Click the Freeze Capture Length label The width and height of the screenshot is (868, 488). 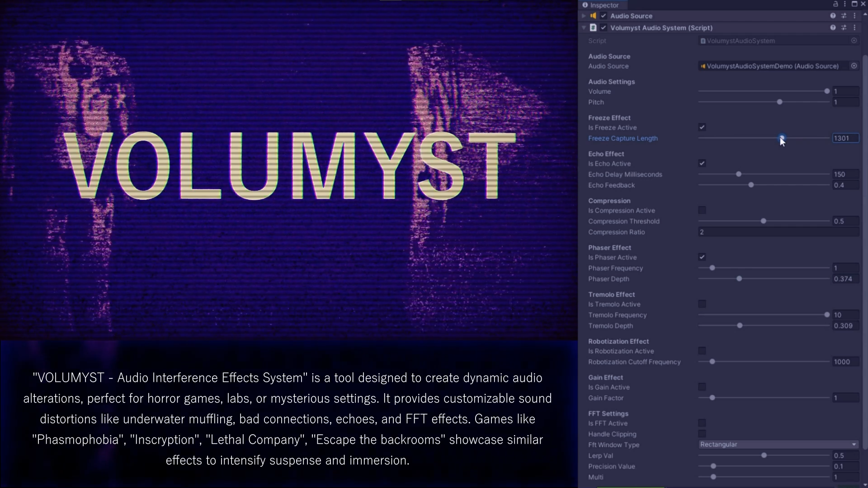coord(623,138)
